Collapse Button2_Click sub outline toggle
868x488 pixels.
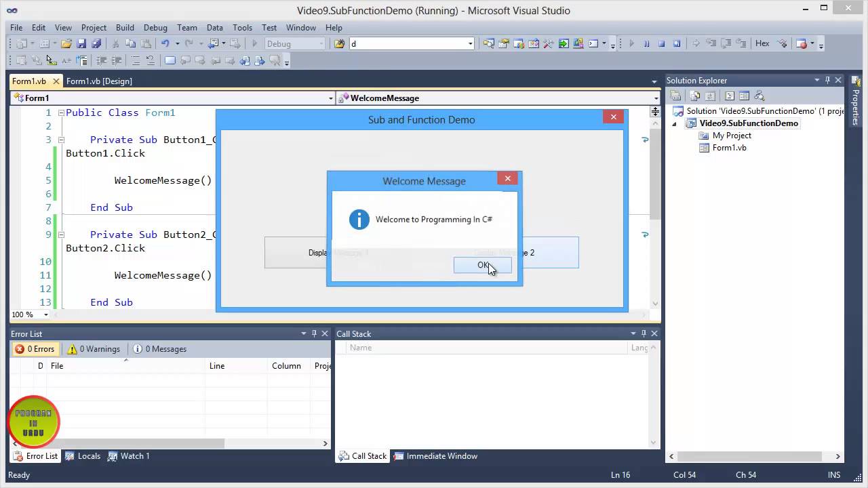[61, 235]
